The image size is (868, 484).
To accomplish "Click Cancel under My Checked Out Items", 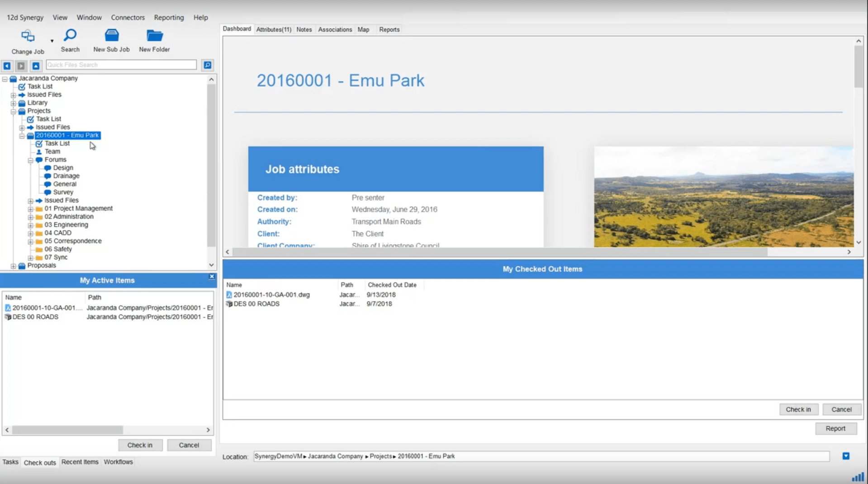I will pyautogui.click(x=841, y=409).
